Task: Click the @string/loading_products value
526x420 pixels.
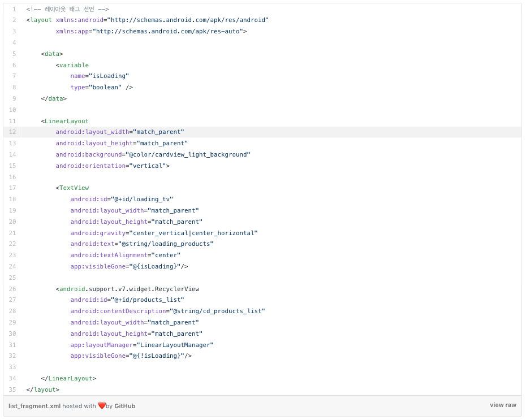Action: tap(166, 244)
